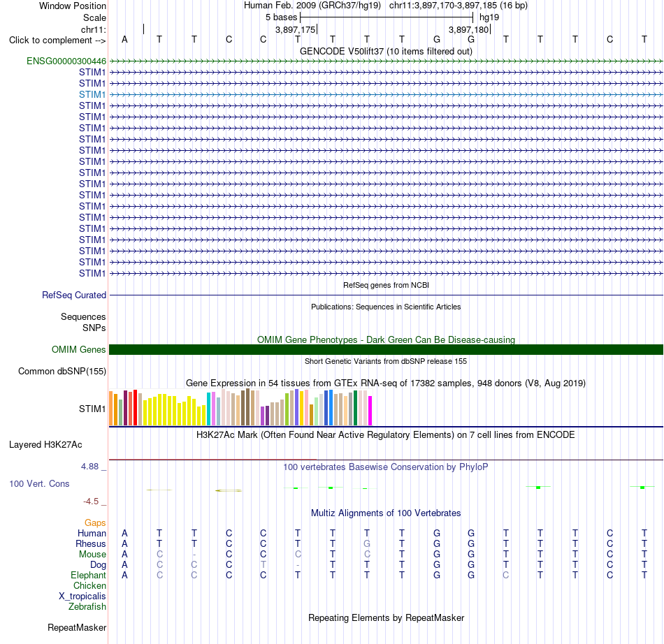Image resolution: width=664 pixels, height=644 pixels.
Task: Click position marker 3,897,180
Action: [469, 29]
